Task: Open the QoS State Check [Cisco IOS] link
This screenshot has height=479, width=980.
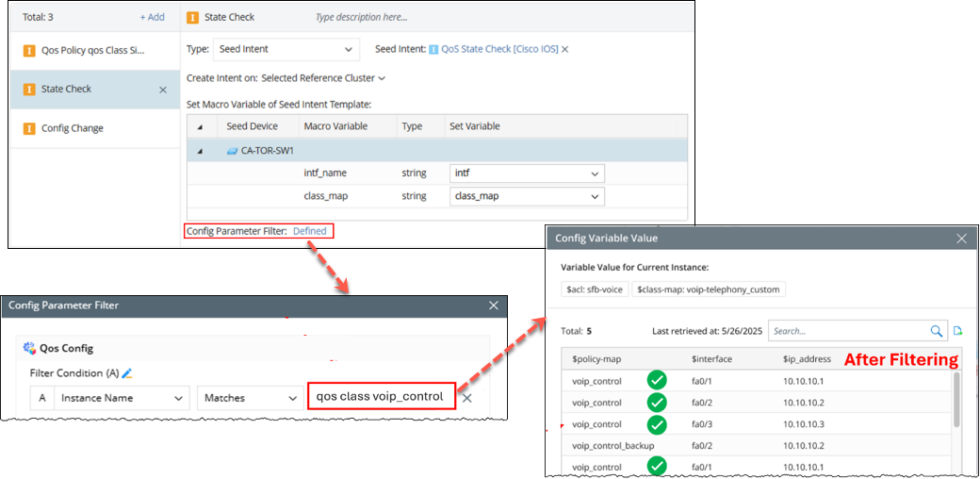Action: click(499, 49)
